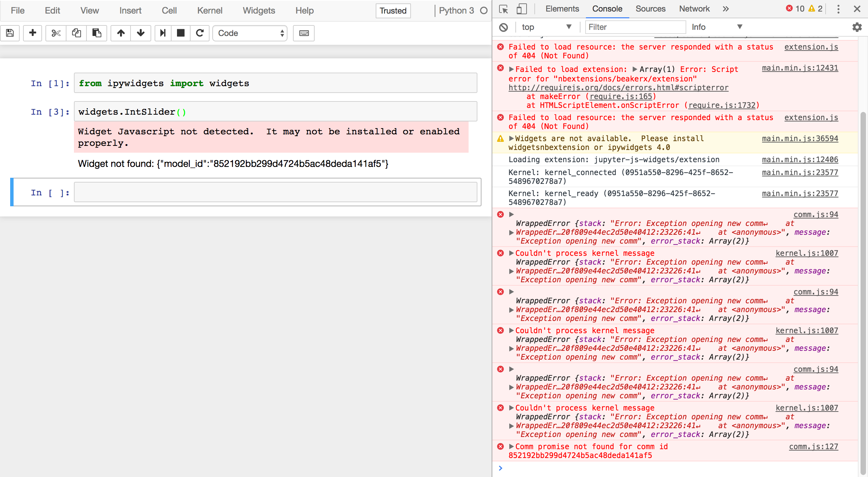Toggle the device toolbar

tap(521, 9)
